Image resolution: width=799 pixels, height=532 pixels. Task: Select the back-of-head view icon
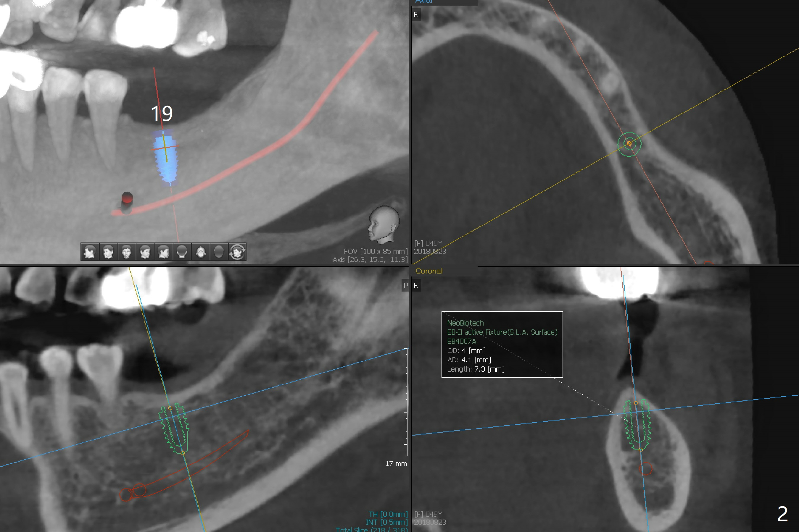(x=182, y=252)
